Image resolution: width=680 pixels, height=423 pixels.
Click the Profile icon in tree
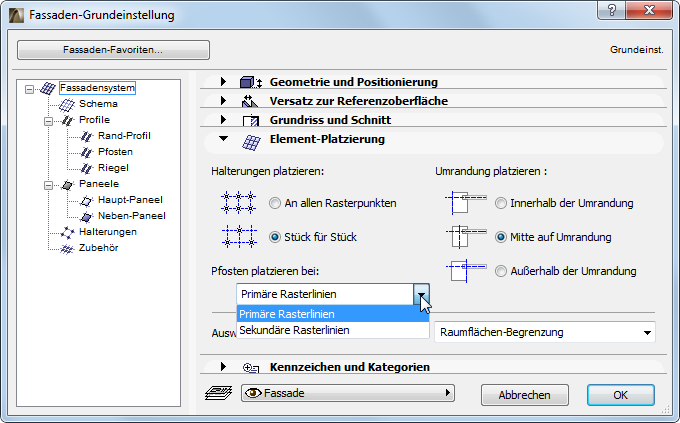pyautogui.click(x=67, y=120)
